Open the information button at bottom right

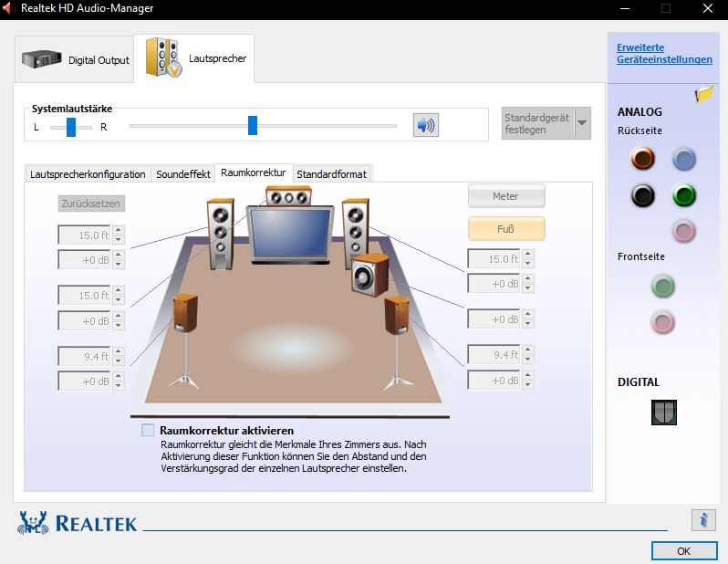point(703,519)
